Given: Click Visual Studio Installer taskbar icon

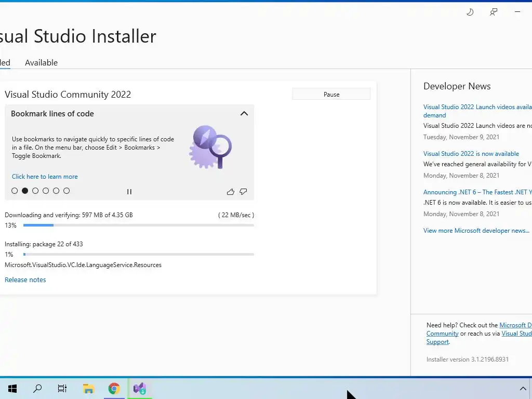Looking at the screenshot, I should [140, 389].
